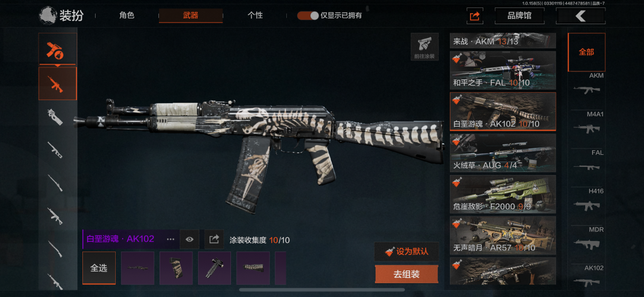Click the back arrow button
The height and width of the screenshot is (297, 644).
click(580, 16)
